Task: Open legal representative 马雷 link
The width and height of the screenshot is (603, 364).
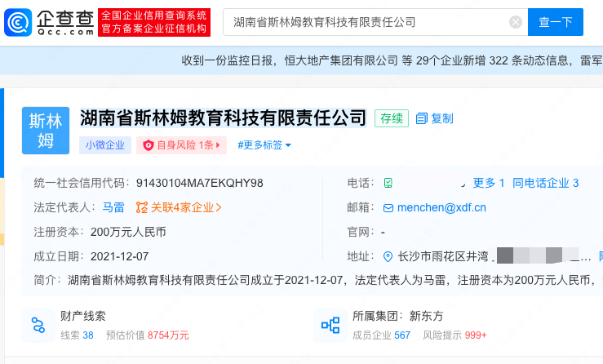Action: pos(113,207)
